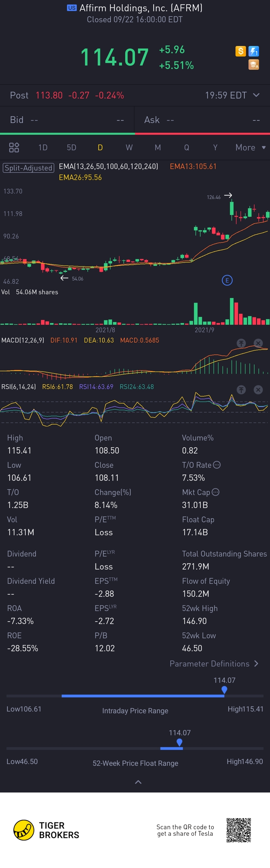The image size is (270, 868).
Task: Collapse the stock details panel
Action: pyautogui.click(x=138, y=782)
